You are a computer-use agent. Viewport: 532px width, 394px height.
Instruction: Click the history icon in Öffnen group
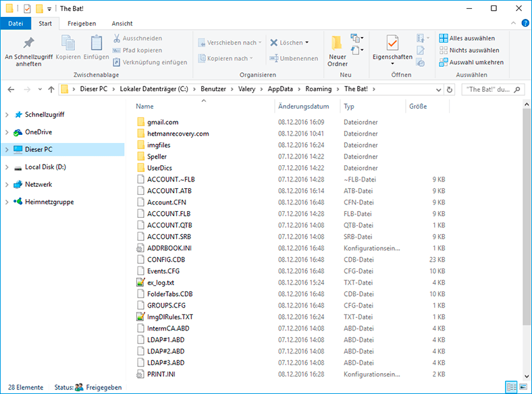click(421, 63)
